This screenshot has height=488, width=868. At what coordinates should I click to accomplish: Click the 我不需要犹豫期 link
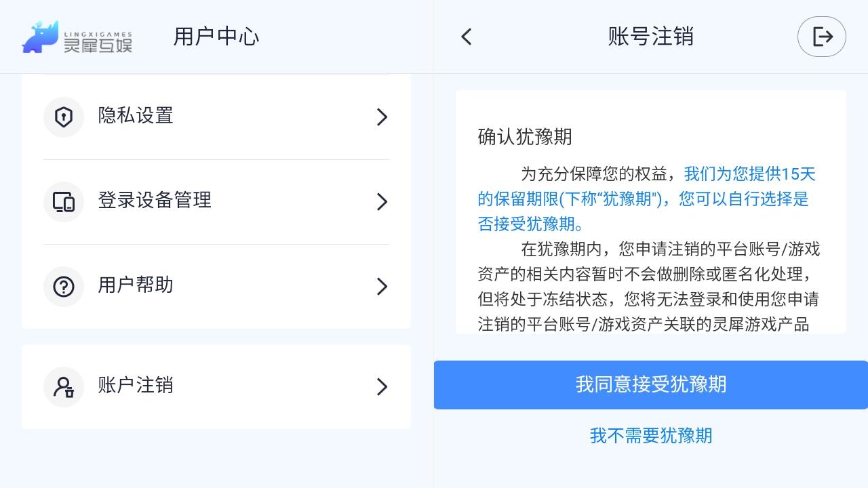pyautogui.click(x=650, y=436)
